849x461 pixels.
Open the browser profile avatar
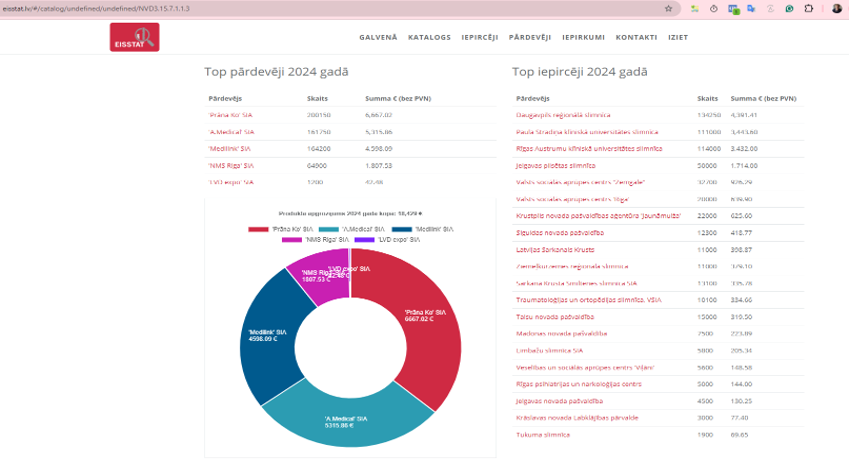837,9
